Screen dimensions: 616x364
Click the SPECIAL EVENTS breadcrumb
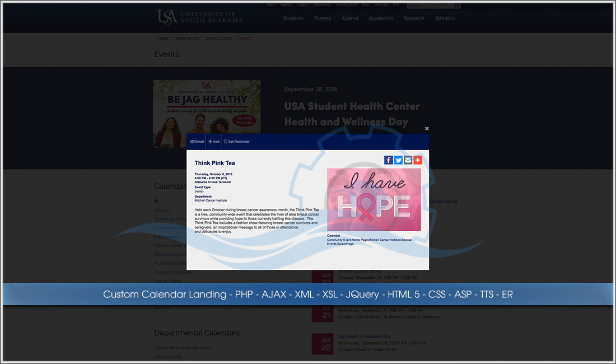(x=218, y=39)
